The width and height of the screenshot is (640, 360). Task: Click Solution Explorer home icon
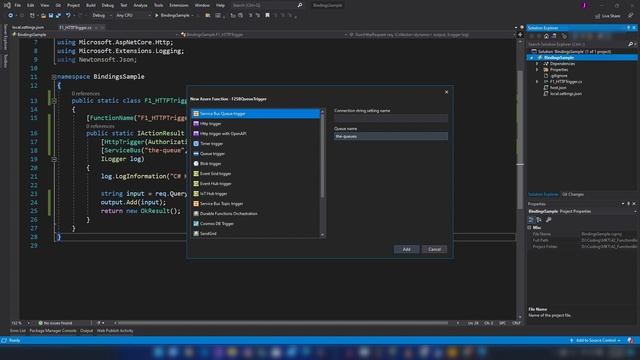point(546,36)
